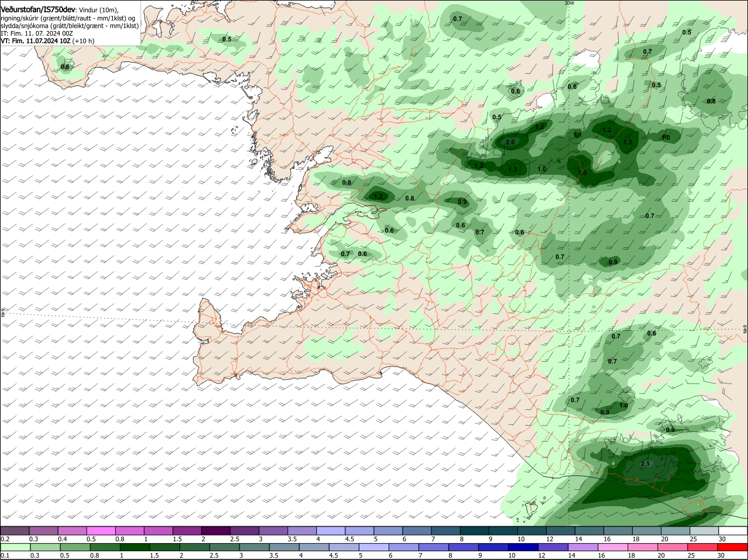The height and width of the screenshot is (560, 748).
Task: Click the Veðurstofan/IS750dev title text
Action: pyautogui.click(x=38, y=9)
